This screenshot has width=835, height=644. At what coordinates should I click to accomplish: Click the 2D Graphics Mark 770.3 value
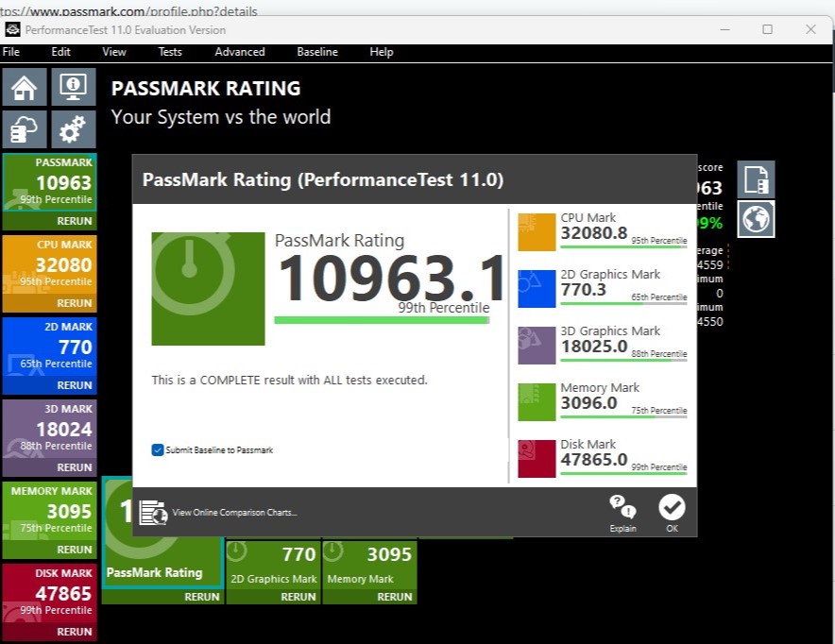[x=583, y=290]
